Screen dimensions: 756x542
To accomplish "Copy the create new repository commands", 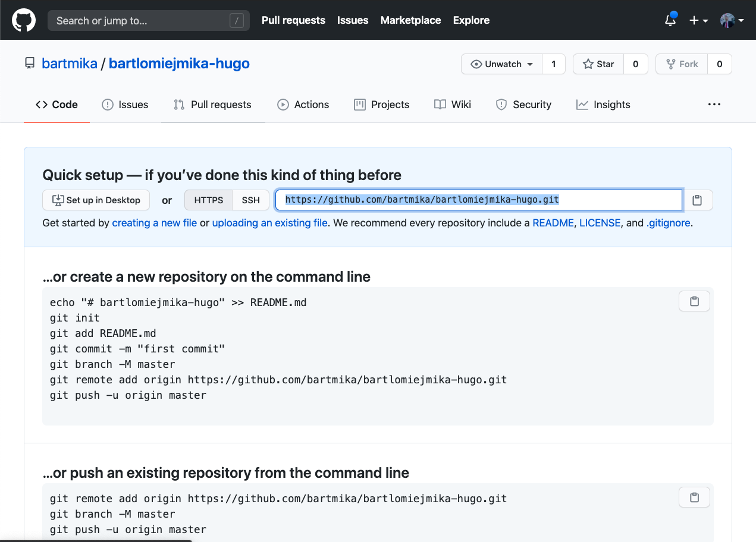I will [x=694, y=301].
